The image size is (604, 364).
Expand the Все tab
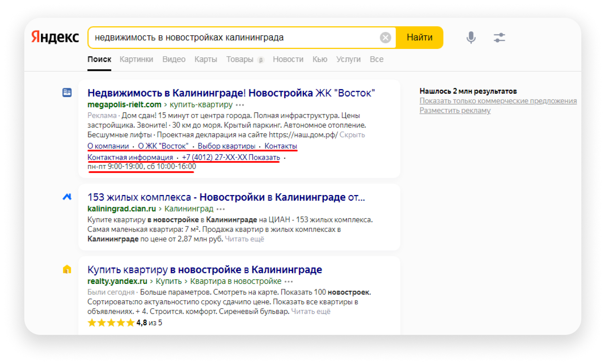point(376,59)
